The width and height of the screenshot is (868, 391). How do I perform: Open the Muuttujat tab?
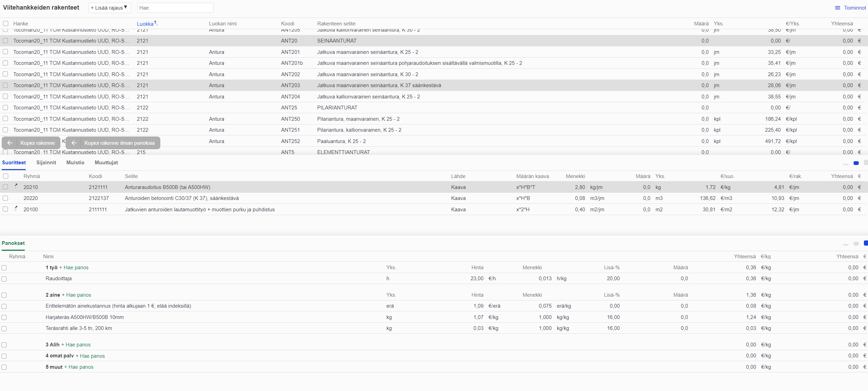coord(106,163)
